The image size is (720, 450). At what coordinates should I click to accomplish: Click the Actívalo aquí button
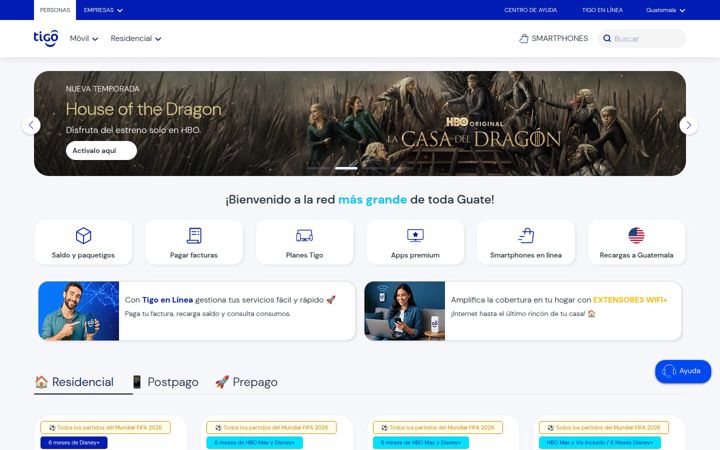[101, 151]
